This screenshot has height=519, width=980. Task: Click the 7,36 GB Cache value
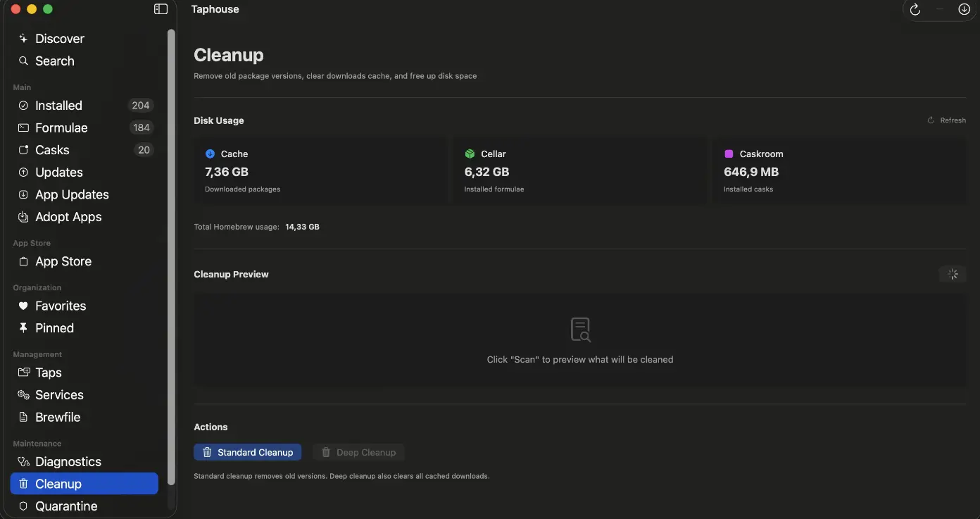tap(227, 172)
